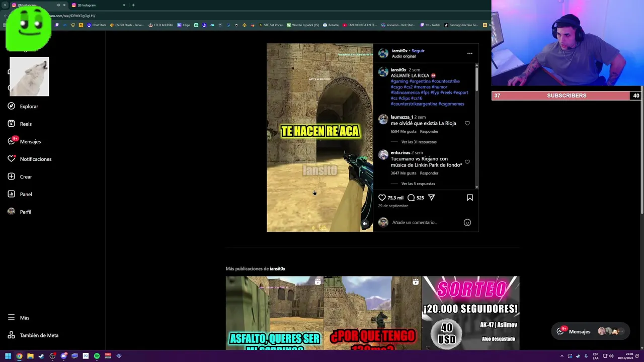Viewport: 644px width, 362px height.
Task: Open Mensajes in the left sidebar
Action: pos(24,141)
